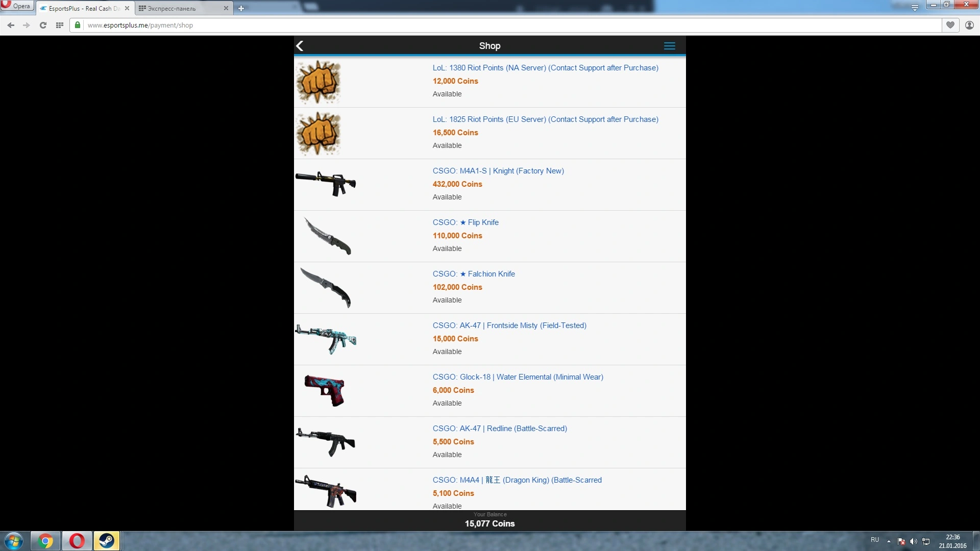Focus the address bar URL field
The image size is (980, 551).
coord(513,25)
